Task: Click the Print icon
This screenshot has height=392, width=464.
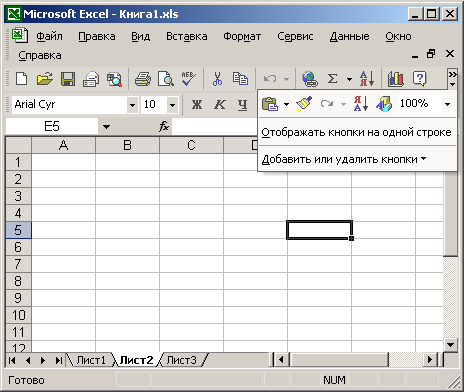Action: click(143, 79)
